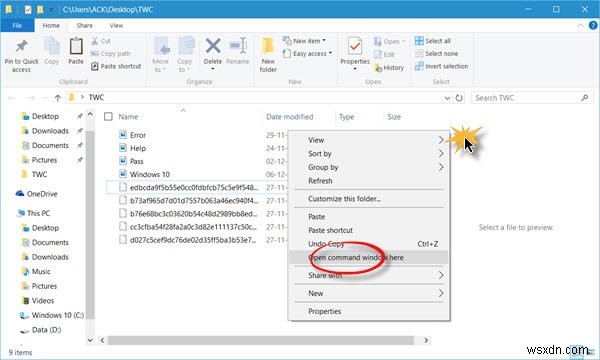Click the Up directory arrow
This screenshot has height=360, width=600.
click(57, 98)
